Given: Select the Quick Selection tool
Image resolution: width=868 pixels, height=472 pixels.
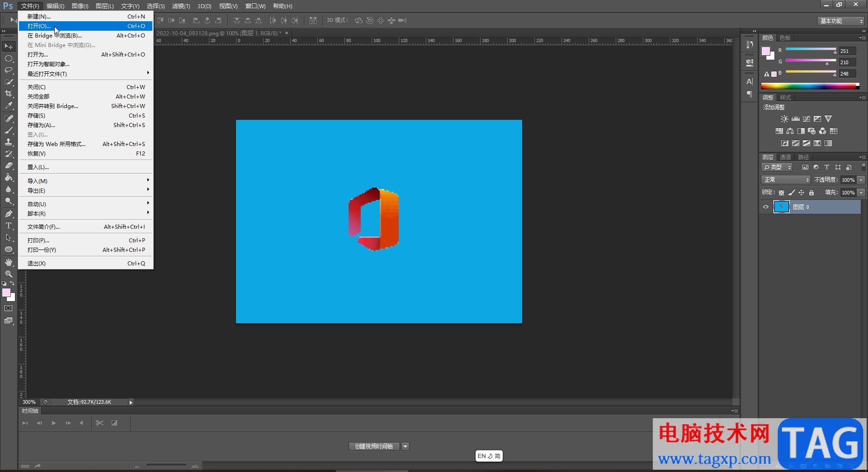Looking at the screenshot, I should click(x=9, y=82).
